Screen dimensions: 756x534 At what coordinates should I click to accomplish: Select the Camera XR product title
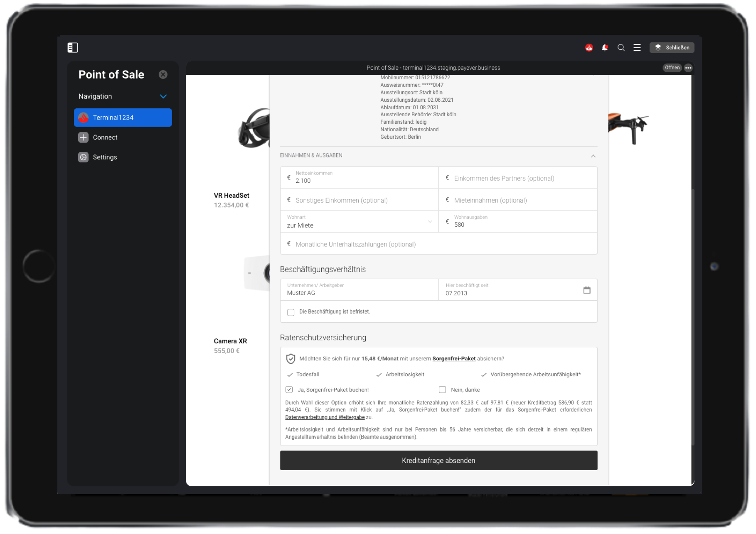230,341
